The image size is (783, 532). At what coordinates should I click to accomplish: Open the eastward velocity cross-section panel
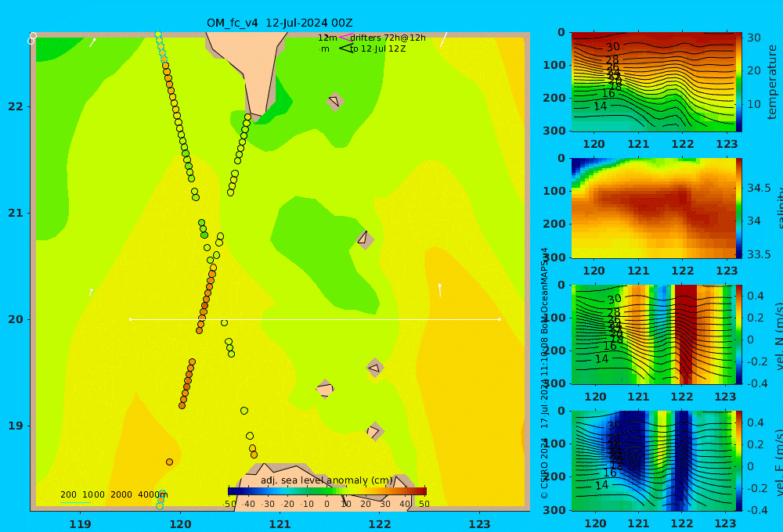click(x=653, y=461)
